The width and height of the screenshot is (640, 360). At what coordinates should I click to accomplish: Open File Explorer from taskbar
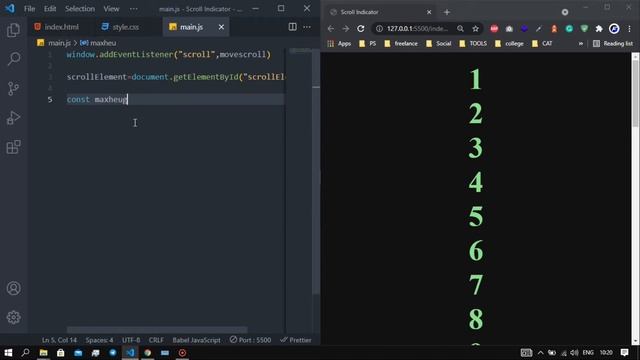(43, 353)
